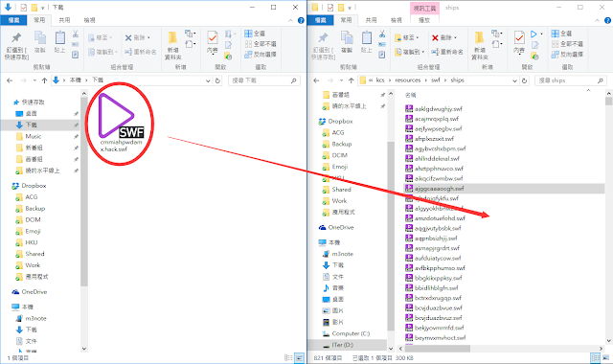Click the 'resources' breadcrumb in ships address bar
This screenshot has width=613, height=364.
click(408, 80)
